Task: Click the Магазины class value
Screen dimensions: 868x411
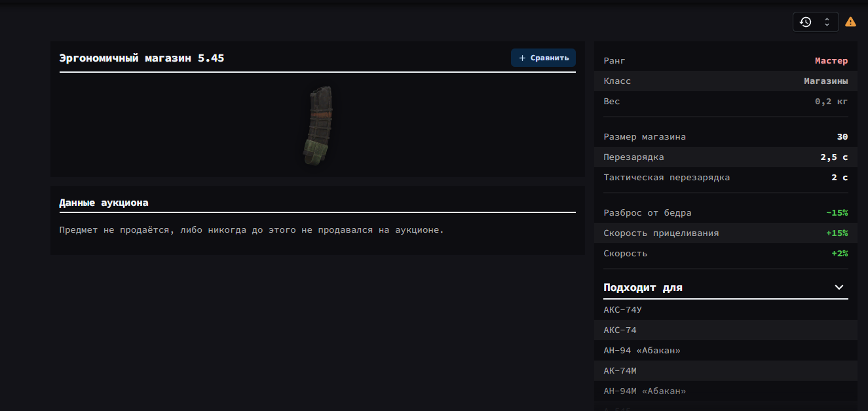Action: 825,81
